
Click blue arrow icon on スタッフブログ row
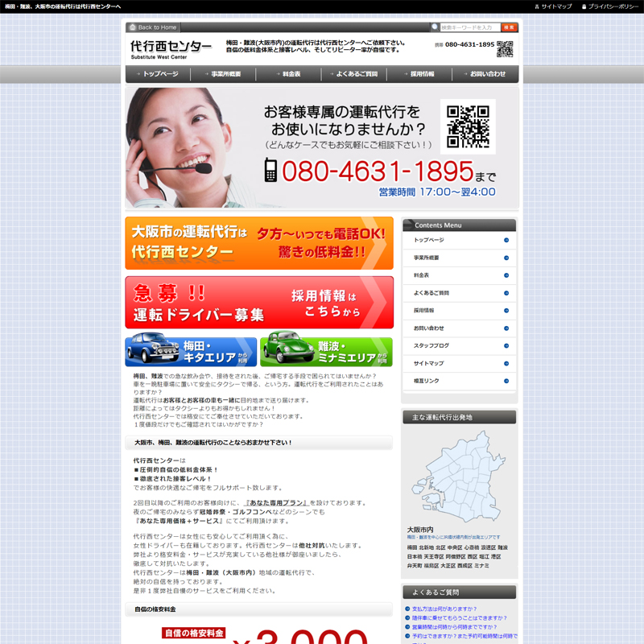[506, 346]
